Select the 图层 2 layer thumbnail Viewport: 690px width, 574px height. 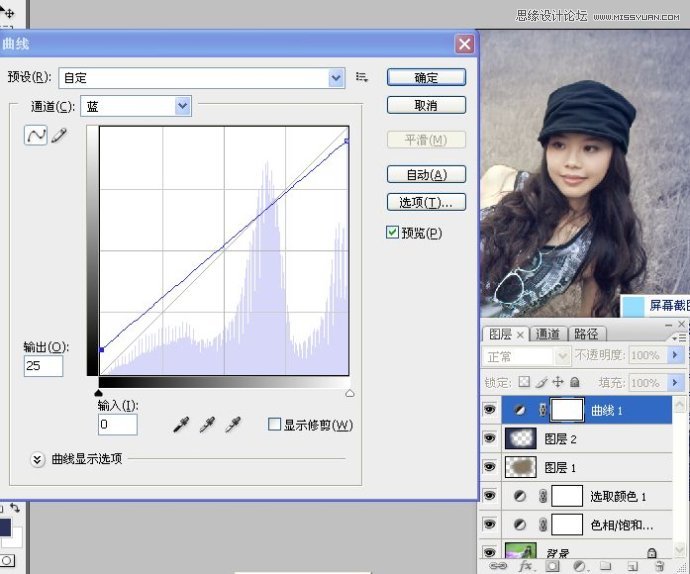click(521, 438)
